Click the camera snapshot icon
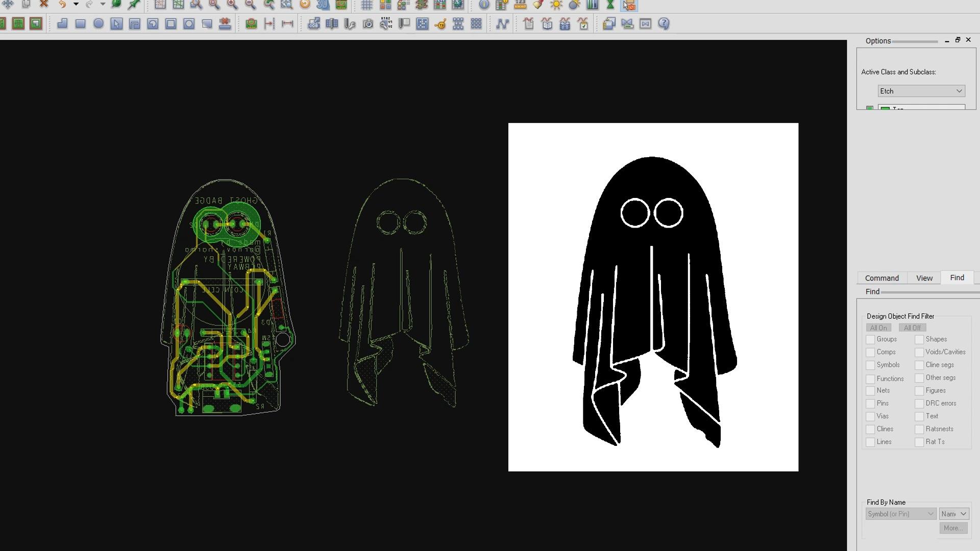This screenshot has height=551, width=980. (367, 24)
